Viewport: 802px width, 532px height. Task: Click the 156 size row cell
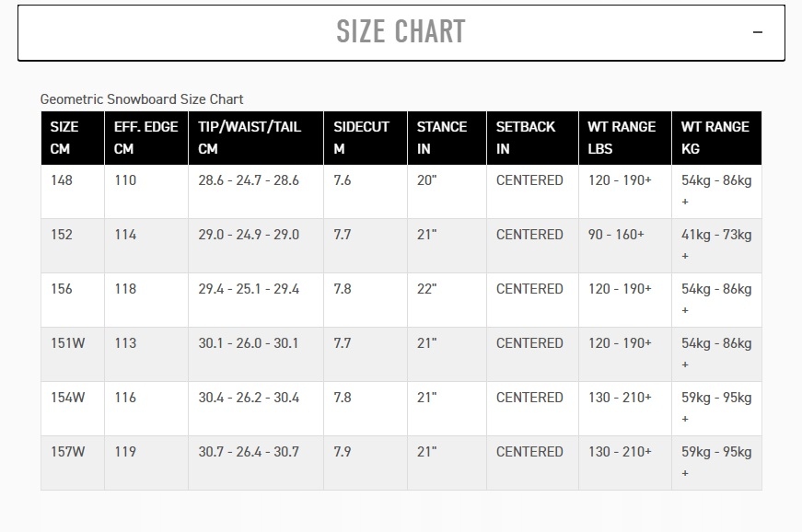[62, 289]
